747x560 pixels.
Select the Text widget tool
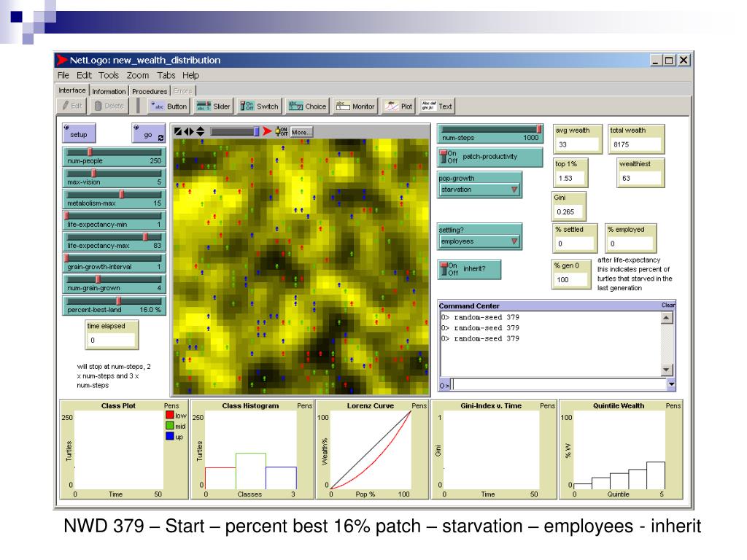[x=437, y=106]
